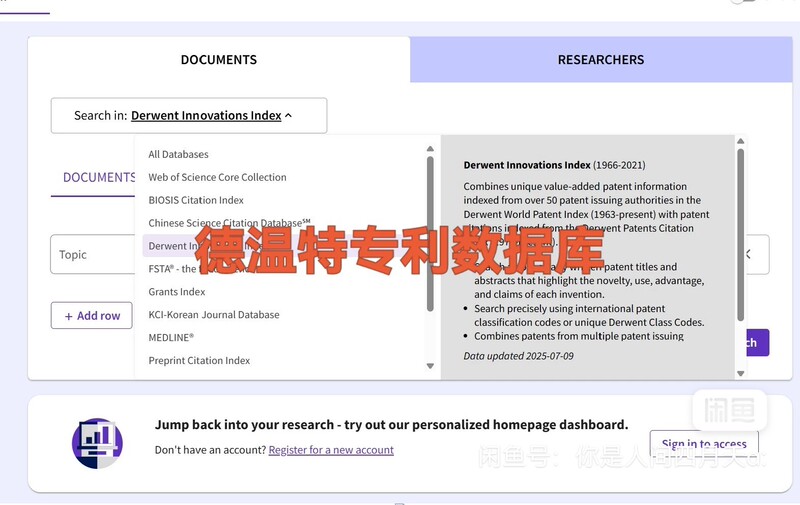Click the 'Derwent Innovations Index (1966-2021)' heading
The height and width of the screenshot is (505, 800).
click(554, 165)
